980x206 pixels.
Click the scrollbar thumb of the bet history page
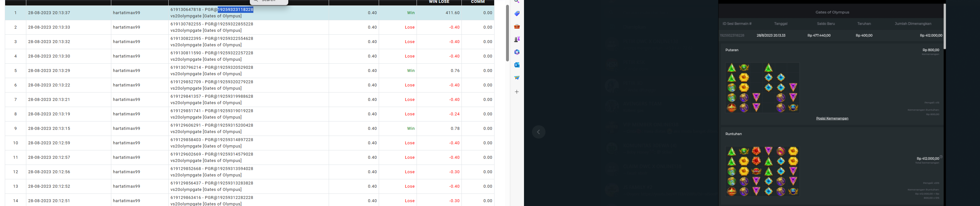coord(507,33)
